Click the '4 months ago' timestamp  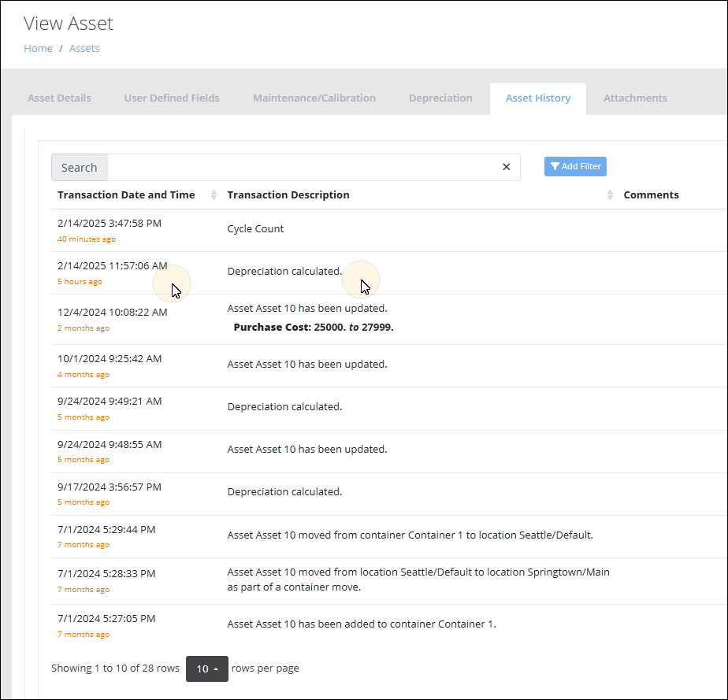[84, 374]
